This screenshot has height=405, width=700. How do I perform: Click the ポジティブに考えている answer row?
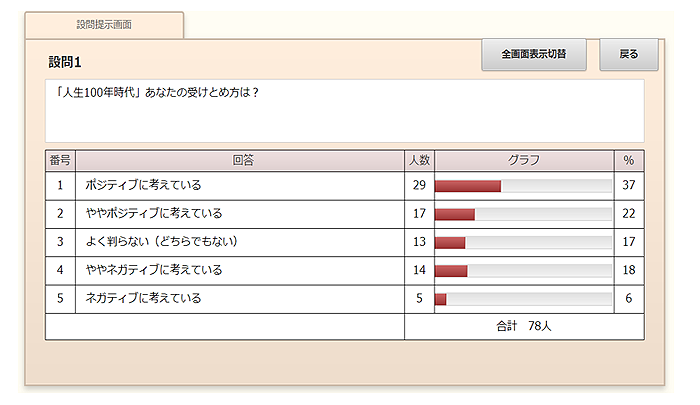point(143,186)
